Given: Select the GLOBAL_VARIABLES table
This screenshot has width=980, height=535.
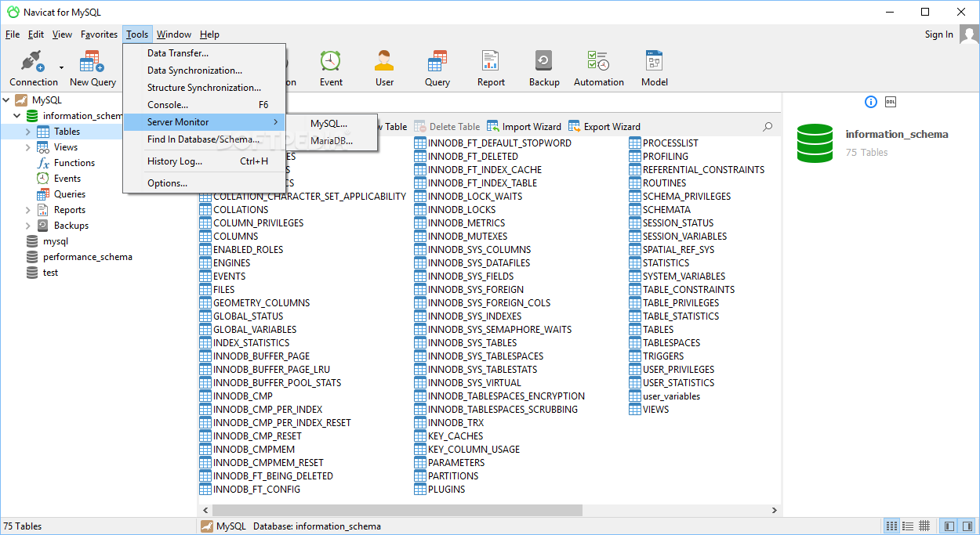Looking at the screenshot, I should [x=255, y=330].
